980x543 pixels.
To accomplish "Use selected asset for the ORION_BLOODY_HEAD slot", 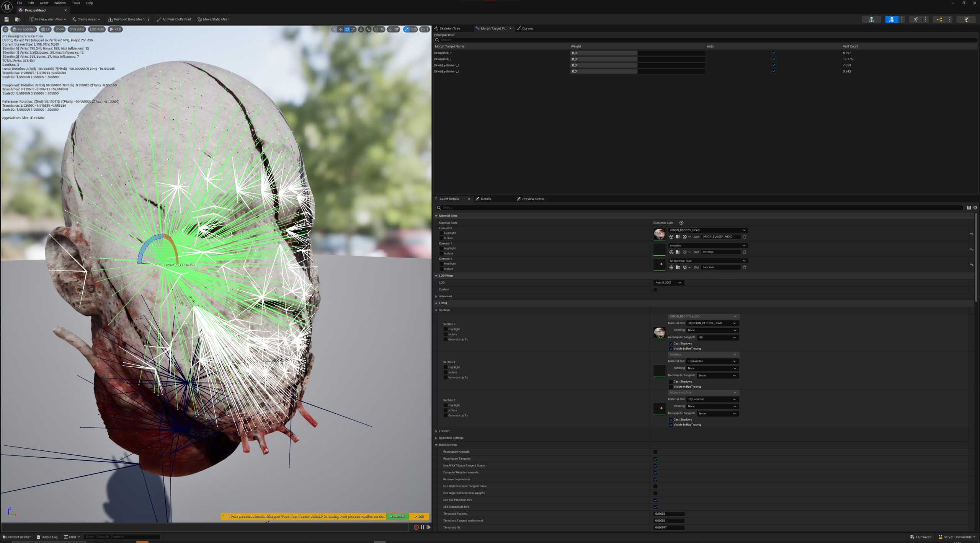I will [x=671, y=237].
